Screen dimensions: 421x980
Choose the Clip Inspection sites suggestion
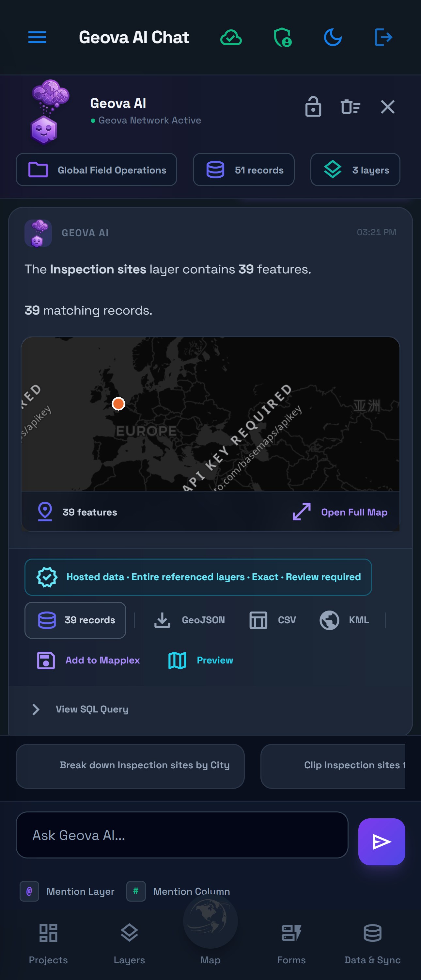coord(333,766)
